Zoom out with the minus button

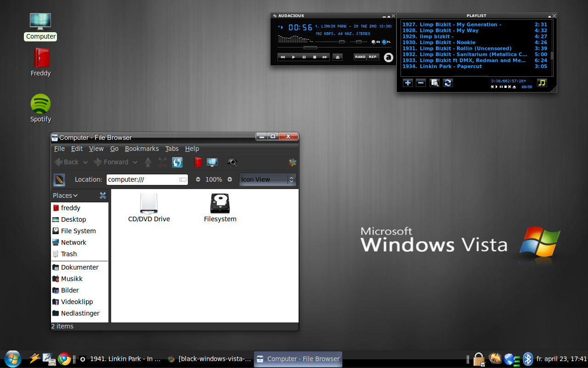pos(198,179)
